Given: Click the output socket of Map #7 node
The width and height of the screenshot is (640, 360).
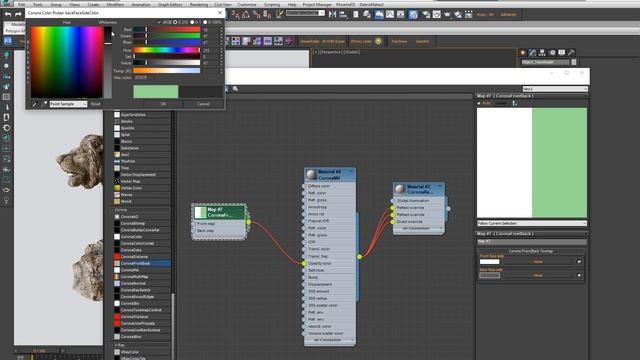Looking at the screenshot, I should tap(248, 222).
